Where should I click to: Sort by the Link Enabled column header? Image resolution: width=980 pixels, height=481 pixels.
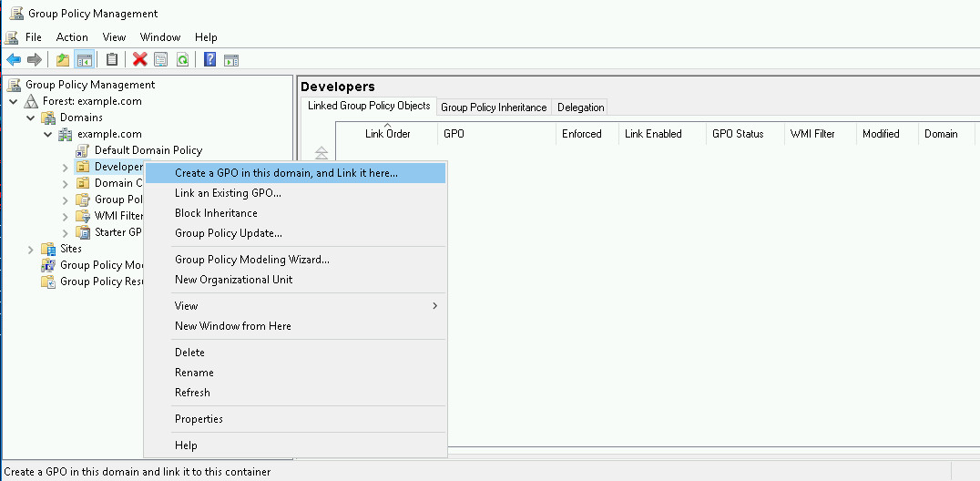click(662, 133)
